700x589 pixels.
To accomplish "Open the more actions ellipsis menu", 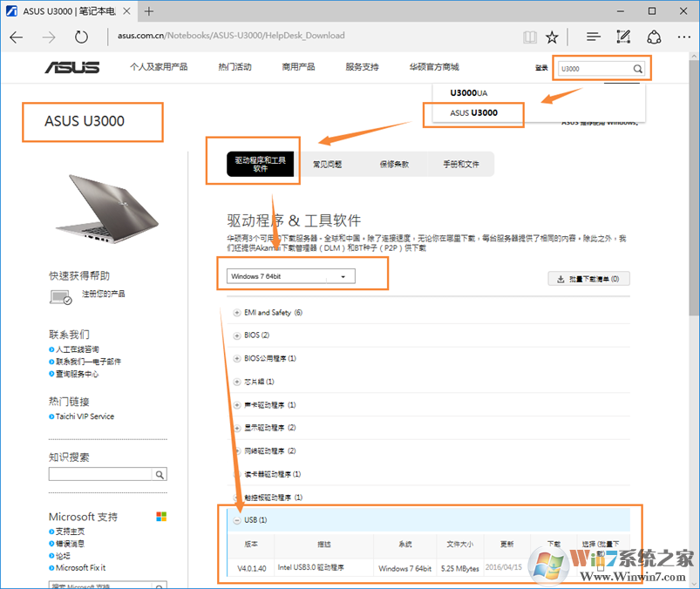I will [683, 37].
